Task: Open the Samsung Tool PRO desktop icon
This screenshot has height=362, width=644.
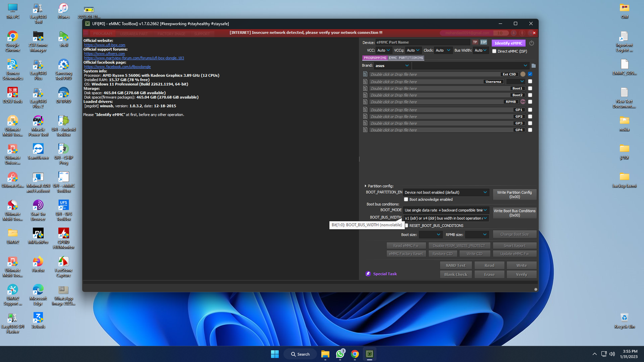Action: point(63,69)
